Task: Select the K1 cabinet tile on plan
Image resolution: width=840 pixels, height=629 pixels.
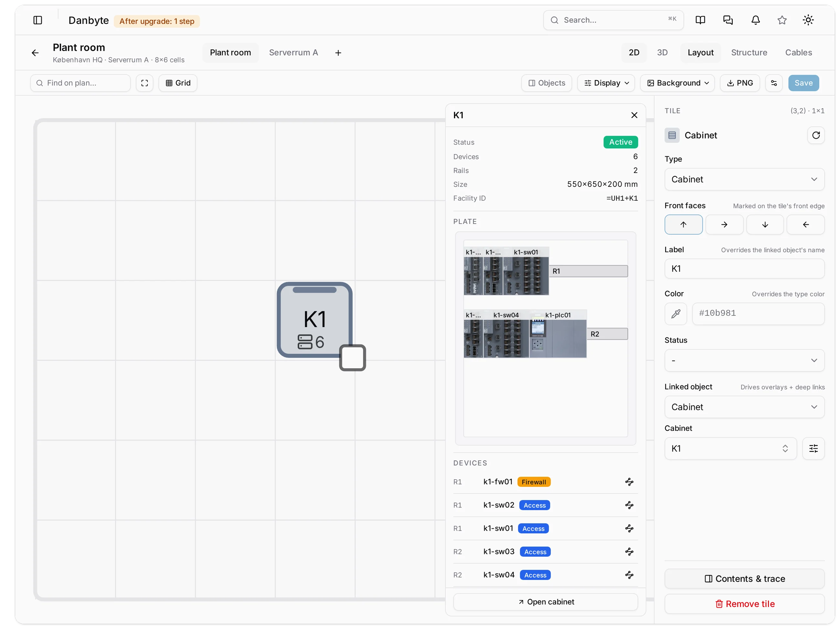Action: click(314, 319)
